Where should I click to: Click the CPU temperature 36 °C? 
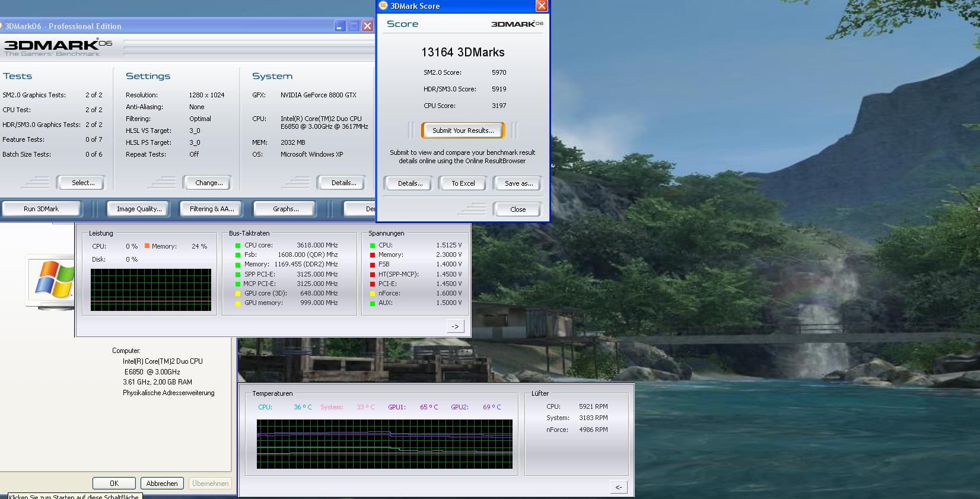coord(303,407)
